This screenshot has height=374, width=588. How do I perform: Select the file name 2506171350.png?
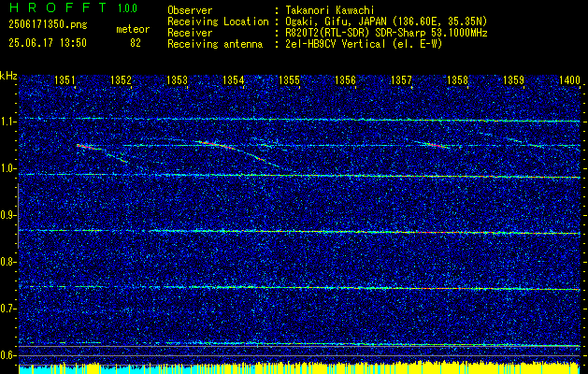coord(48,25)
